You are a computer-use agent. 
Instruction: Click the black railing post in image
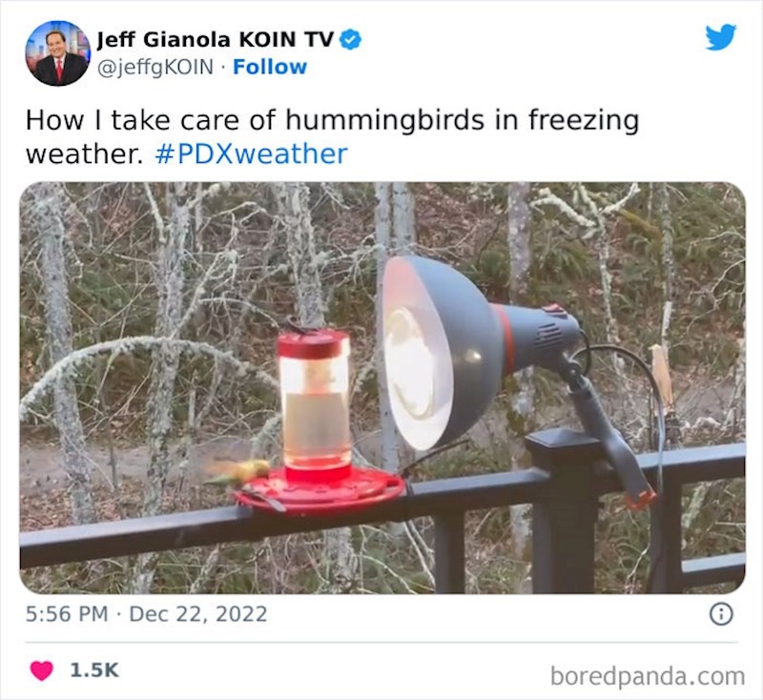coord(565,511)
